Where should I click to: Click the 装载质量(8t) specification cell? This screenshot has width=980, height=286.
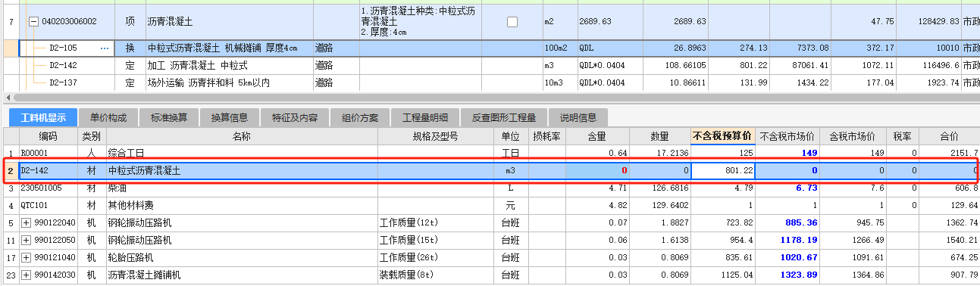[x=435, y=275]
